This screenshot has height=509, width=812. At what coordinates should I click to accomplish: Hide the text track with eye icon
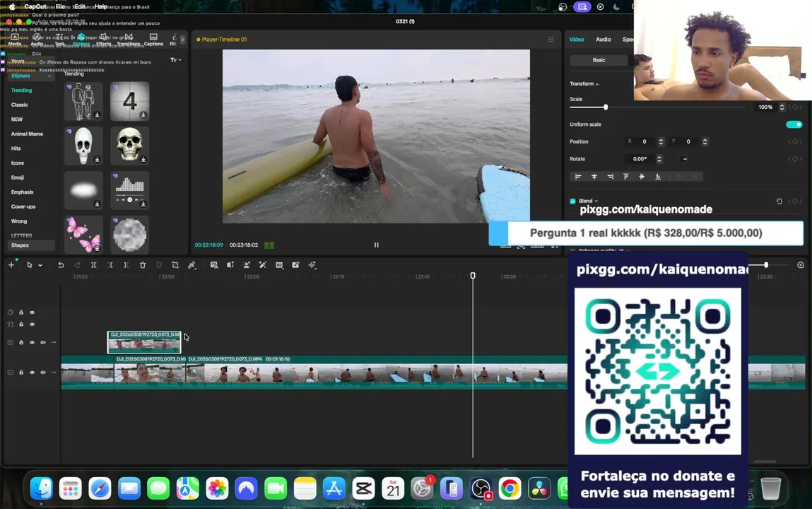click(x=32, y=324)
